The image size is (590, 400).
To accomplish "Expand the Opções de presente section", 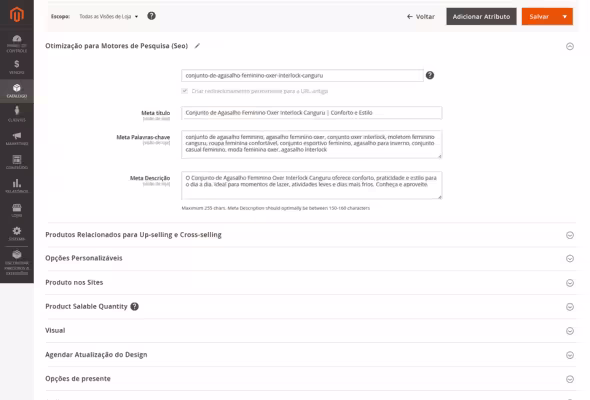I will click(x=570, y=379).
